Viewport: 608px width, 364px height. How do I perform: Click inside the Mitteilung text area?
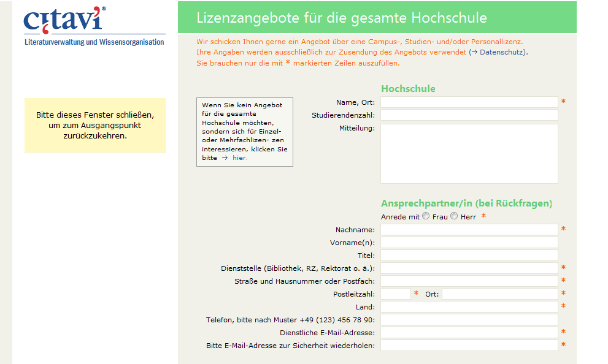tap(469, 154)
